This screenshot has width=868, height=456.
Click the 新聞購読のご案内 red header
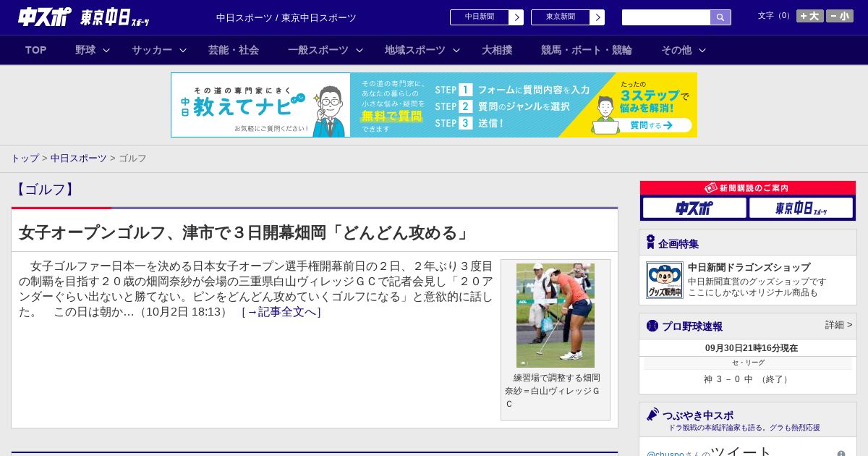(x=748, y=187)
